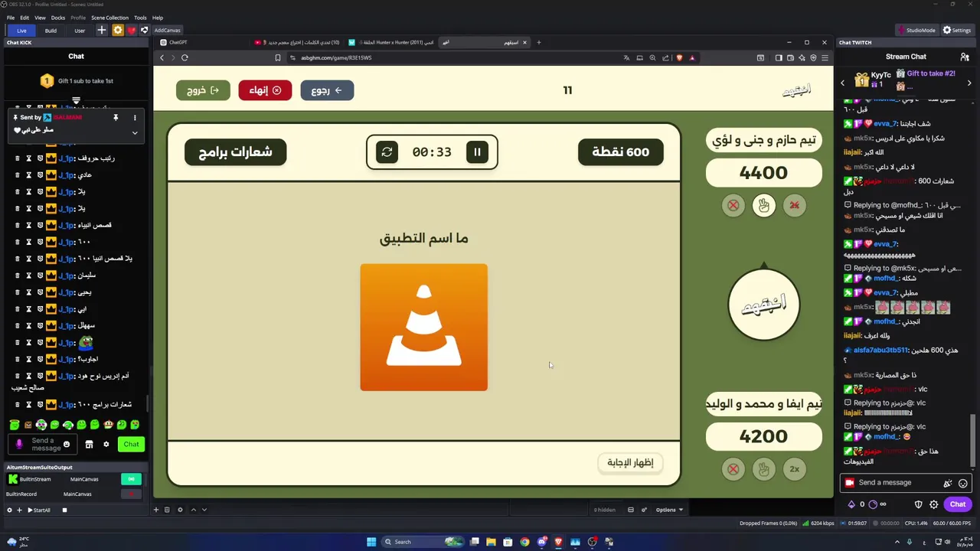Viewport: 980px width, 551px height.
Task: Bookmark this page in the address bar
Action: [x=278, y=58]
